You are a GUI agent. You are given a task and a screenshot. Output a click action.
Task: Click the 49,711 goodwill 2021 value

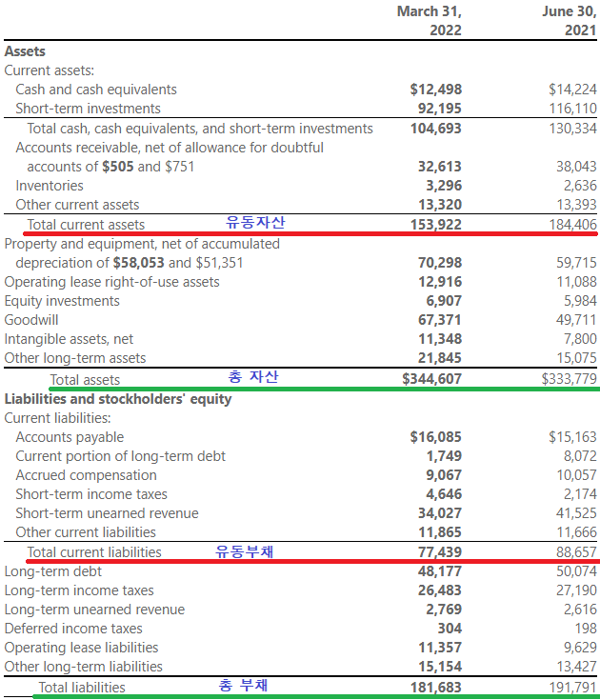pos(576,320)
